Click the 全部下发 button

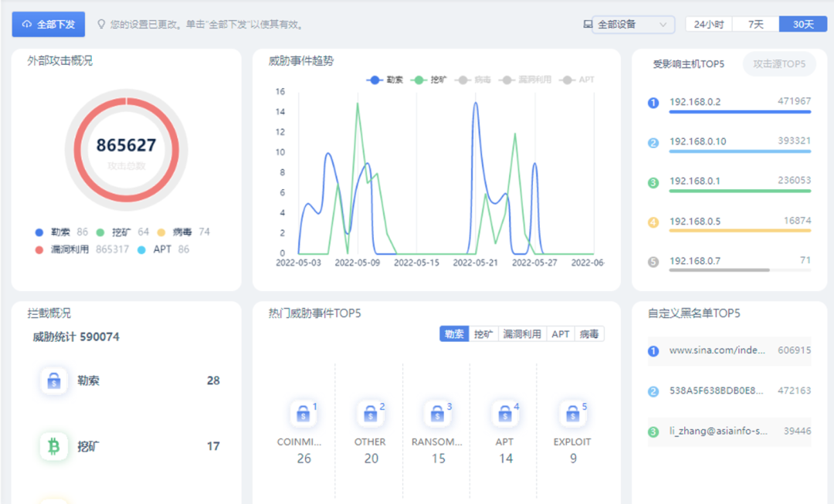pyautogui.click(x=49, y=25)
